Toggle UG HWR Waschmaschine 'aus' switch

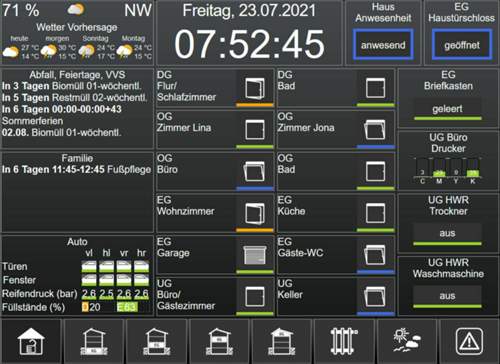click(x=447, y=296)
